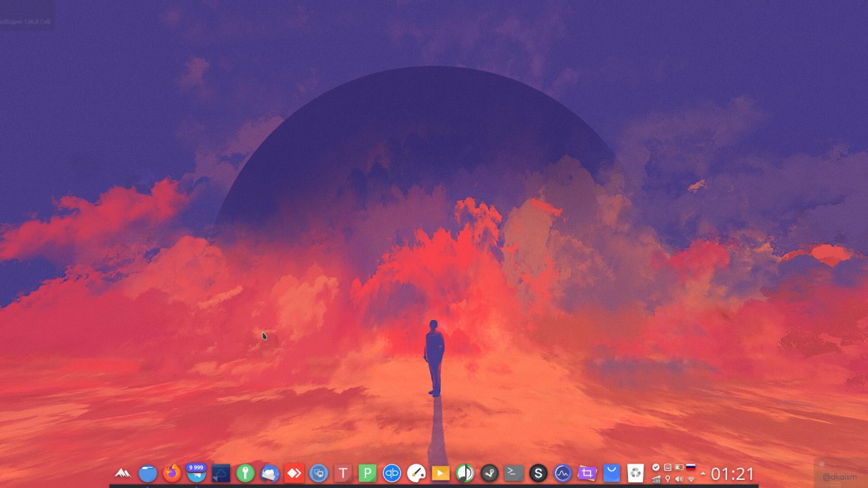Open the yellow video player icon

(x=441, y=473)
